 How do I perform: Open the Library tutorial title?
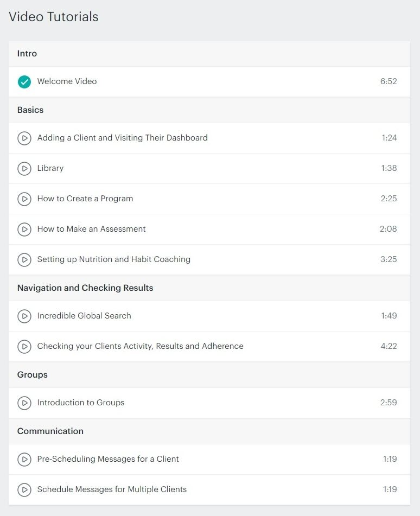[x=50, y=168]
